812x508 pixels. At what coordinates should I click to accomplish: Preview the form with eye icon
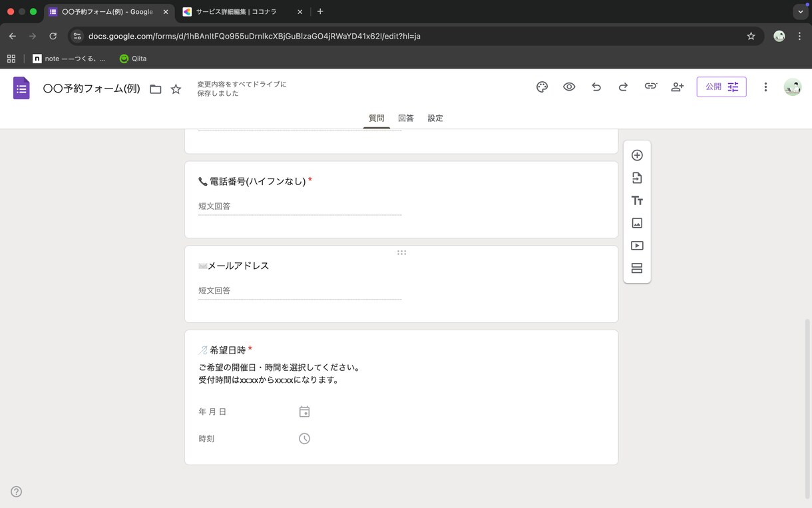click(x=569, y=87)
